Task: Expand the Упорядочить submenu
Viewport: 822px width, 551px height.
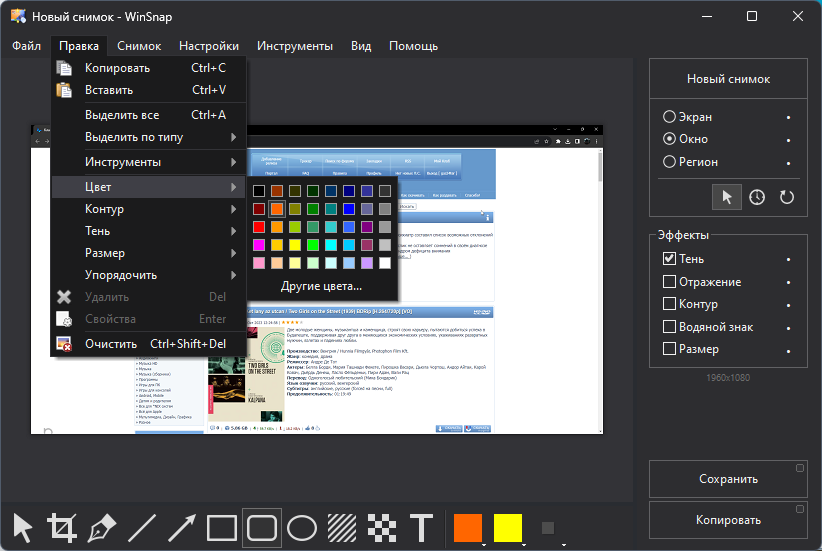Action: coord(149,275)
